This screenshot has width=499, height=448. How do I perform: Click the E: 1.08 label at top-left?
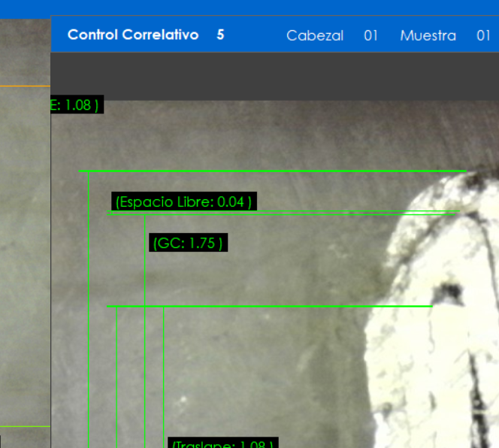point(75,105)
